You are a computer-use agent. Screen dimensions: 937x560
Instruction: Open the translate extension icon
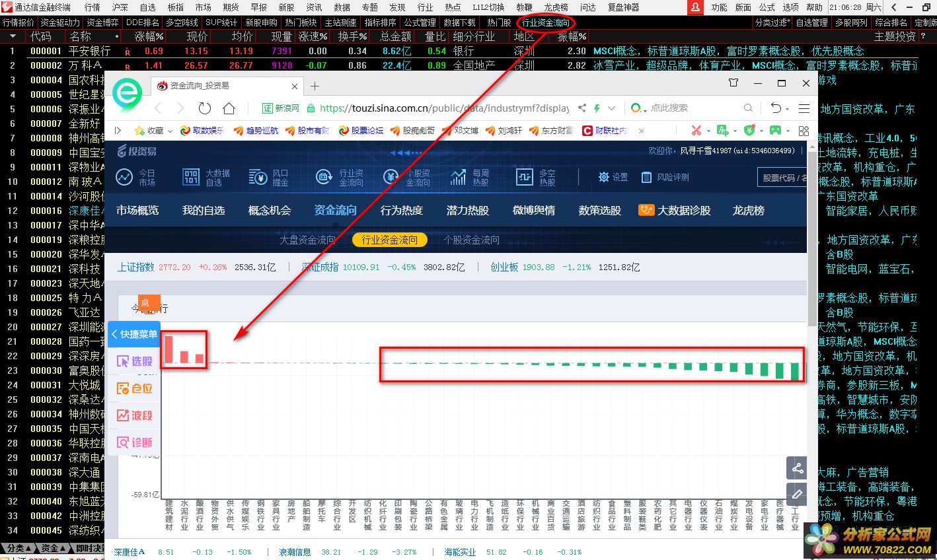click(x=723, y=130)
